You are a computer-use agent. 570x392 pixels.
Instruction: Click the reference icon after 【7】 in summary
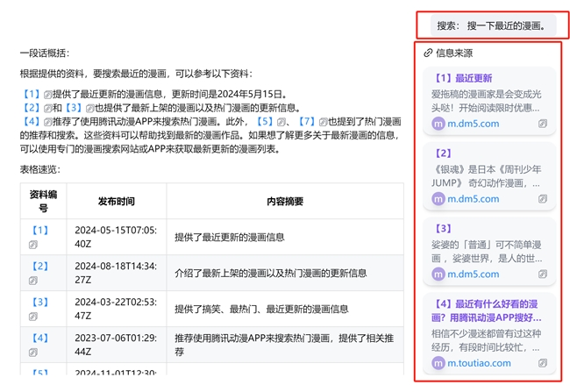322,121
